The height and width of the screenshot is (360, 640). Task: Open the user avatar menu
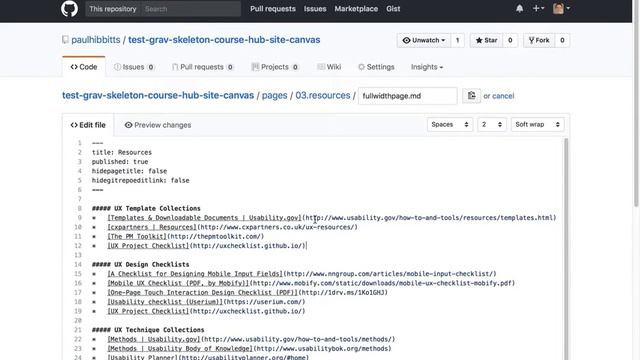click(561, 8)
